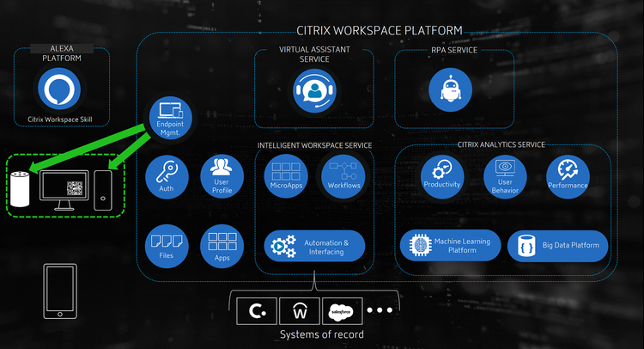Select the 'Systems of record' caption
The height and width of the screenshot is (349, 644).
(322, 334)
